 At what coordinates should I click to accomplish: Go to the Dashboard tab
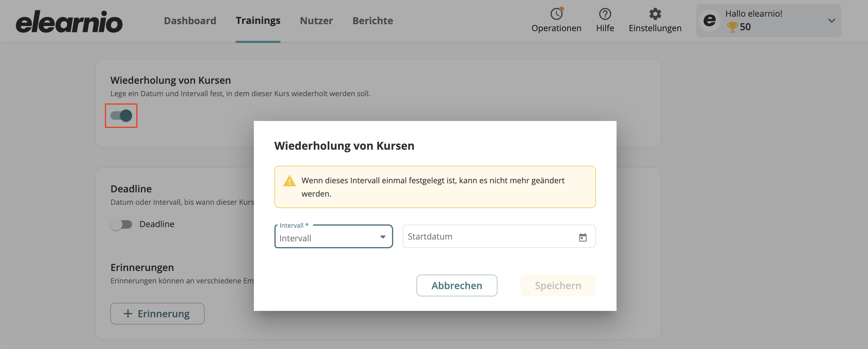point(190,21)
